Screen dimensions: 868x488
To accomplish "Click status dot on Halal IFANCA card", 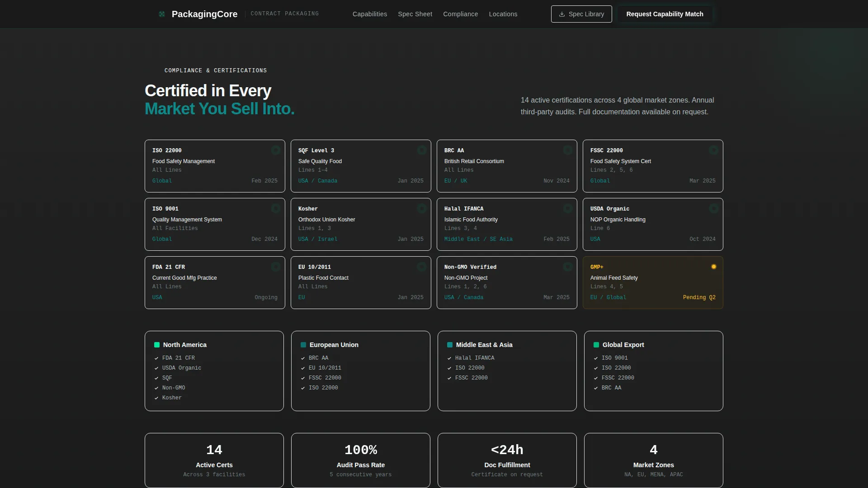I will click(x=568, y=208).
